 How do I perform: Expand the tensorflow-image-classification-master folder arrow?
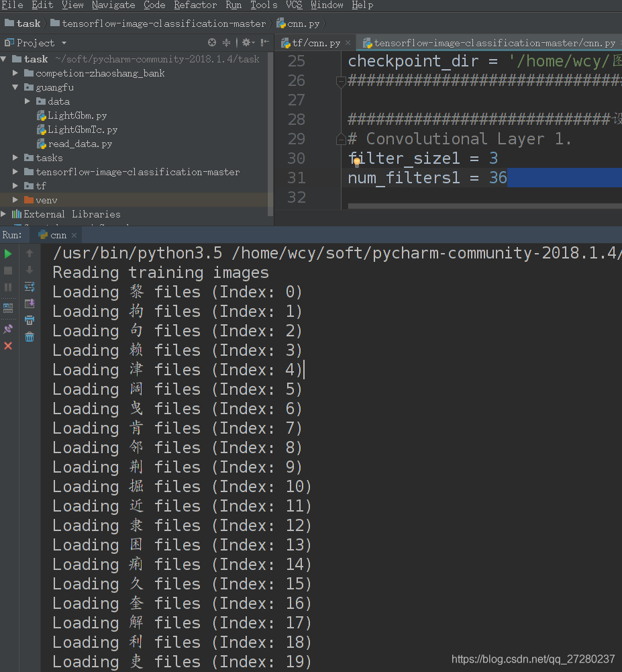click(15, 172)
